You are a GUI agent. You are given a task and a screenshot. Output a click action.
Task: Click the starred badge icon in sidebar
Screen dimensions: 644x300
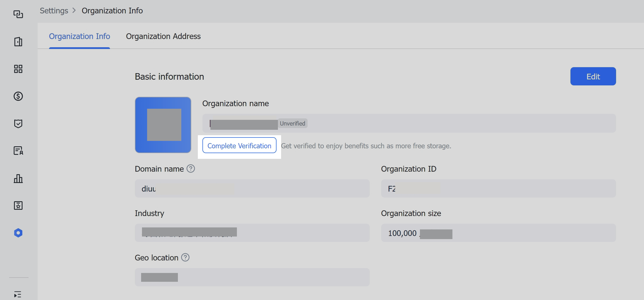coord(18,206)
